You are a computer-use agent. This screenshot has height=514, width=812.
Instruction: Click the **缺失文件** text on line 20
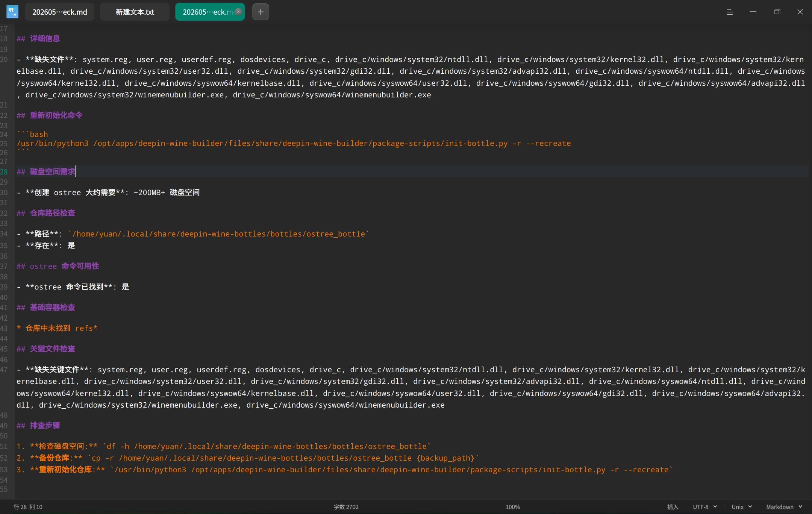click(49, 59)
